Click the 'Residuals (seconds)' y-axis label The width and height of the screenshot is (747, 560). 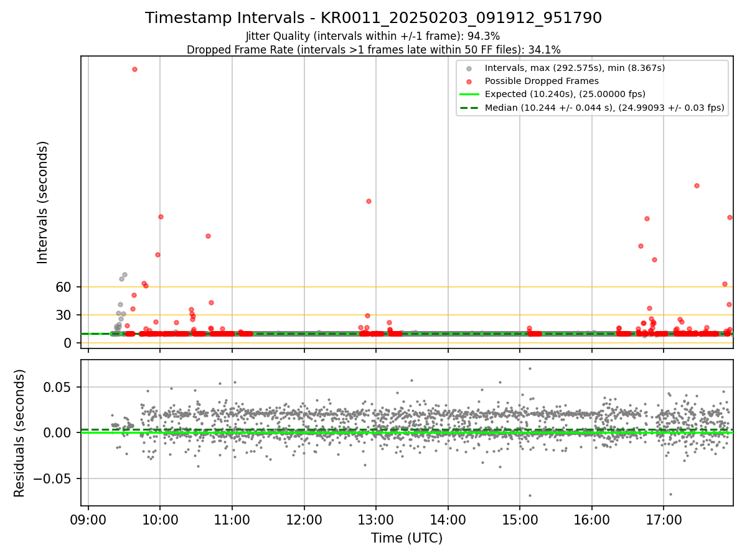click(x=20, y=433)
